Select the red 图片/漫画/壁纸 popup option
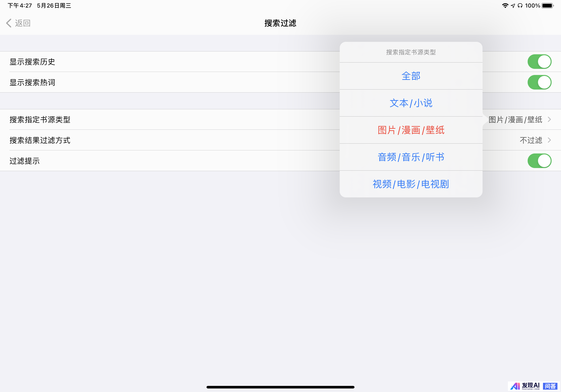Screen dimensions: 561x392 pyautogui.click(x=411, y=130)
